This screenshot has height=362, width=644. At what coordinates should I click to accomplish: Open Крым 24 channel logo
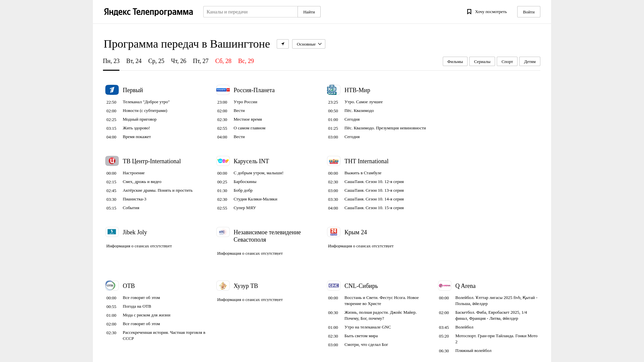coord(334,232)
